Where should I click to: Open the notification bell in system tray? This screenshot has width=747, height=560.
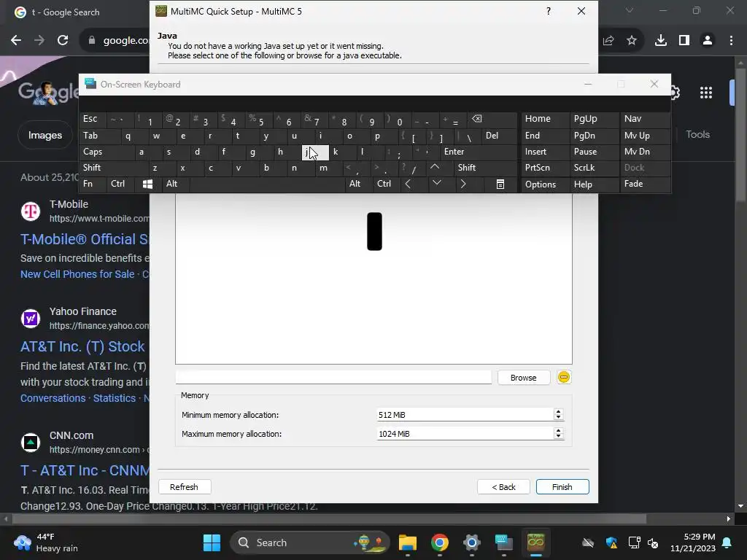point(727,542)
